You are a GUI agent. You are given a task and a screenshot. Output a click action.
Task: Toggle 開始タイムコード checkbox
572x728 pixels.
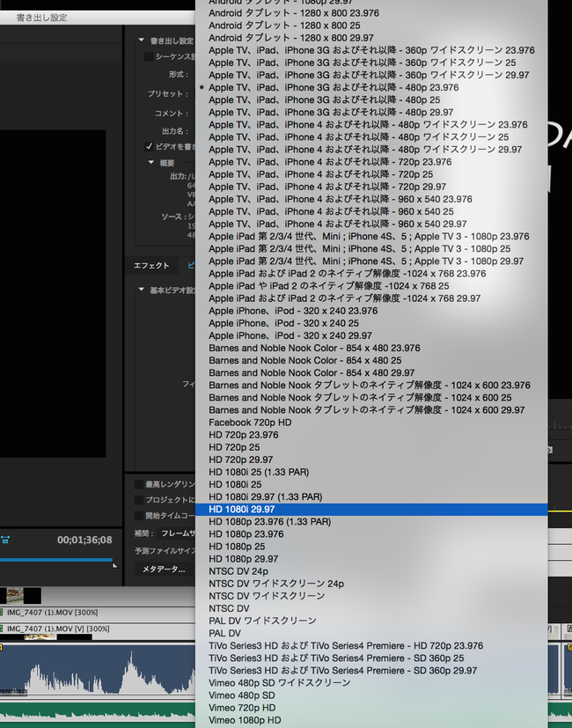pos(139,516)
